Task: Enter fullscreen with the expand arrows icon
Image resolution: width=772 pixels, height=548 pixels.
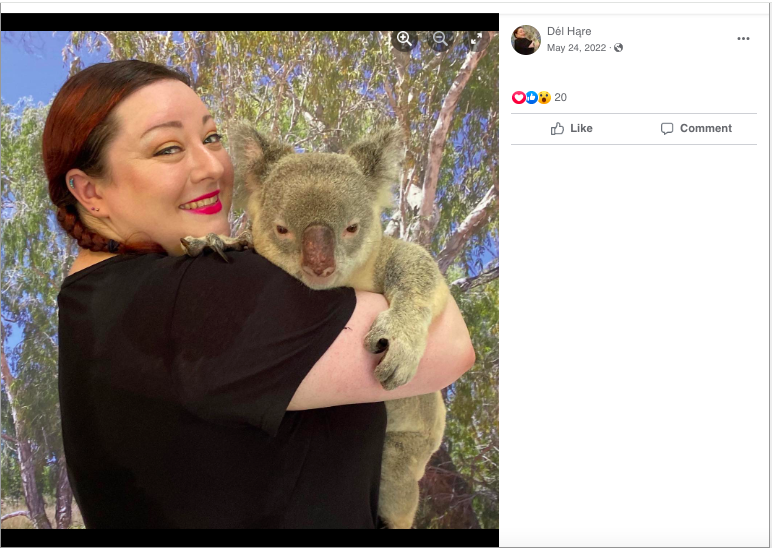Action: (x=476, y=39)
